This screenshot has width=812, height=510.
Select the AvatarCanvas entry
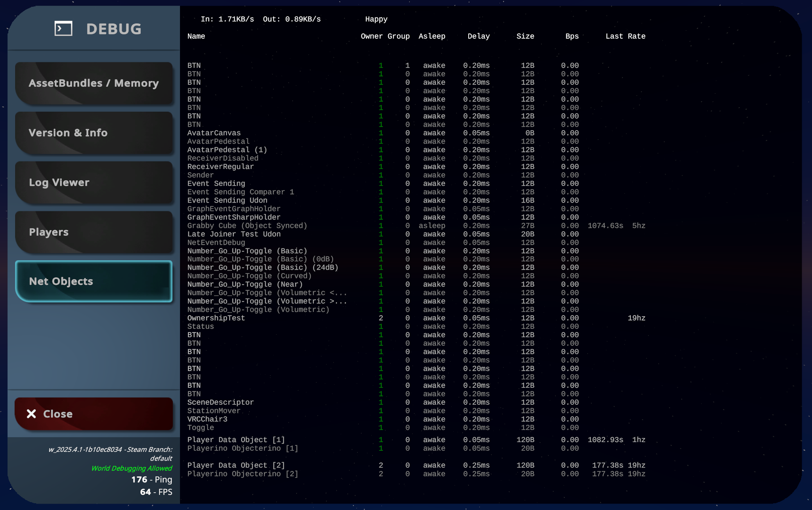click(x=214, y=133)
